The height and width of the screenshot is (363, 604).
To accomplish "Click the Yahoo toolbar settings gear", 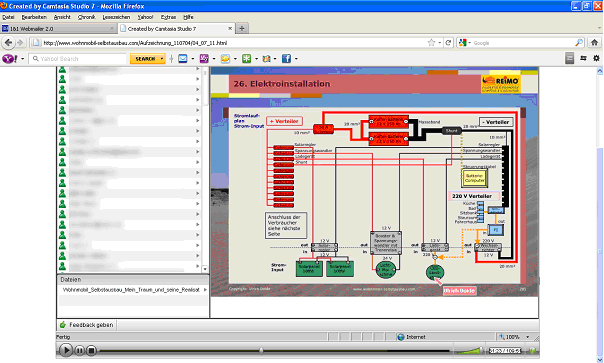I will (596, 58).
